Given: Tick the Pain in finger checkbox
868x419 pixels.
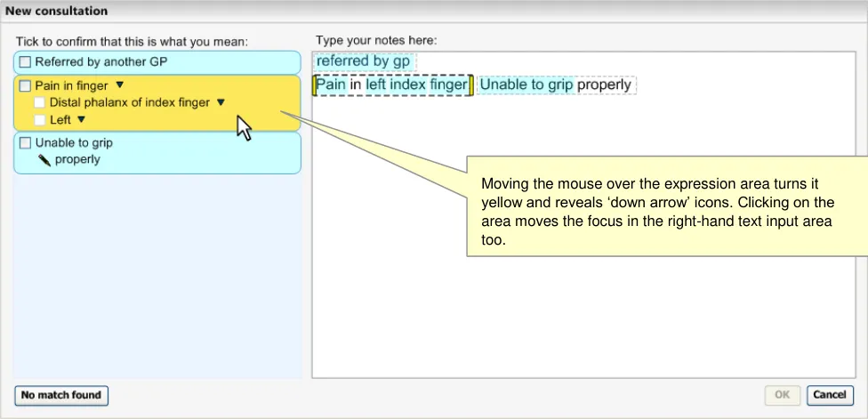Looking at the screenshot, I should (25, 86).
